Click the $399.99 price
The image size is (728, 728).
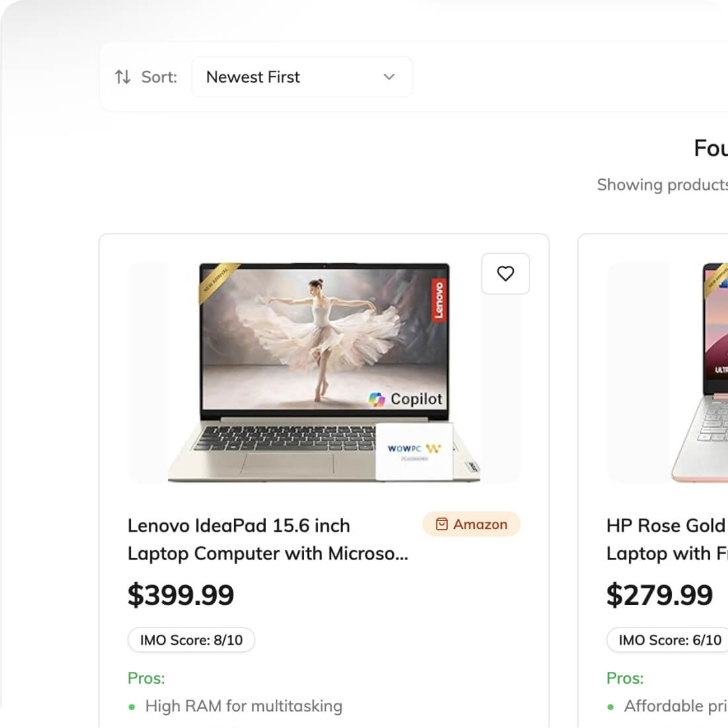[181, 595]
